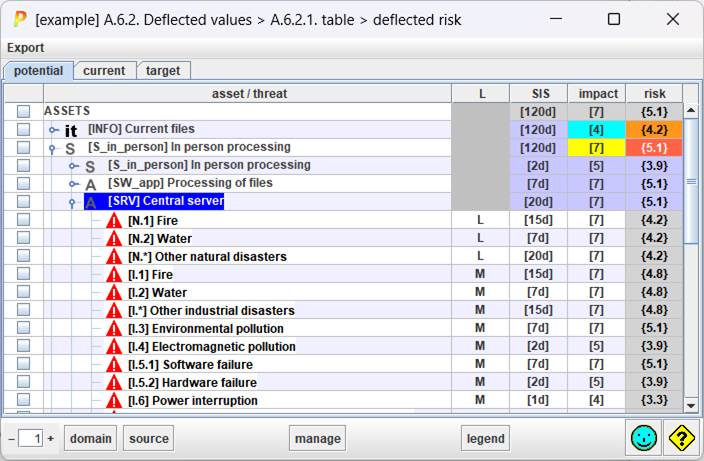Click the warning icon for Environmental pollution
Screen dimensions: 704x461
pos(114,328)
